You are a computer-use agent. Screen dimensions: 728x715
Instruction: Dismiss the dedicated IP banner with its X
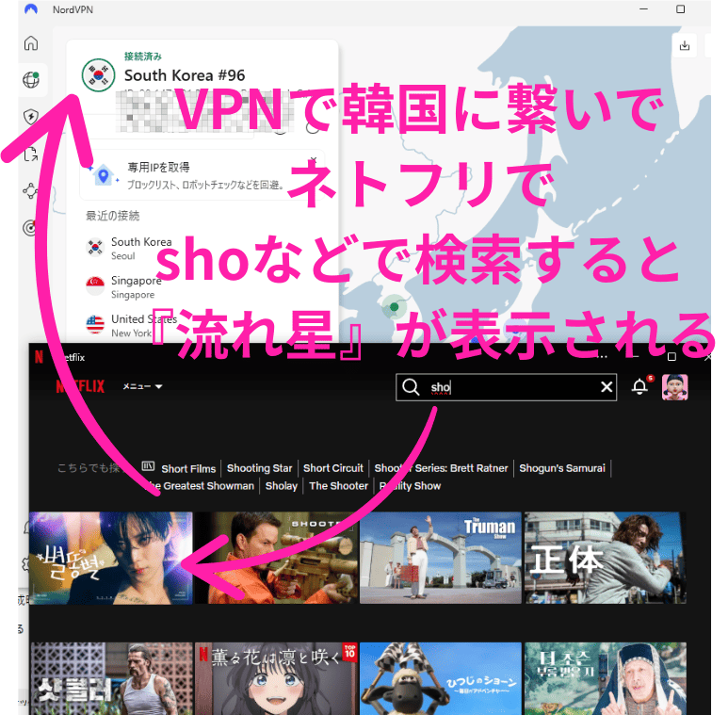[x=314, y=160]
